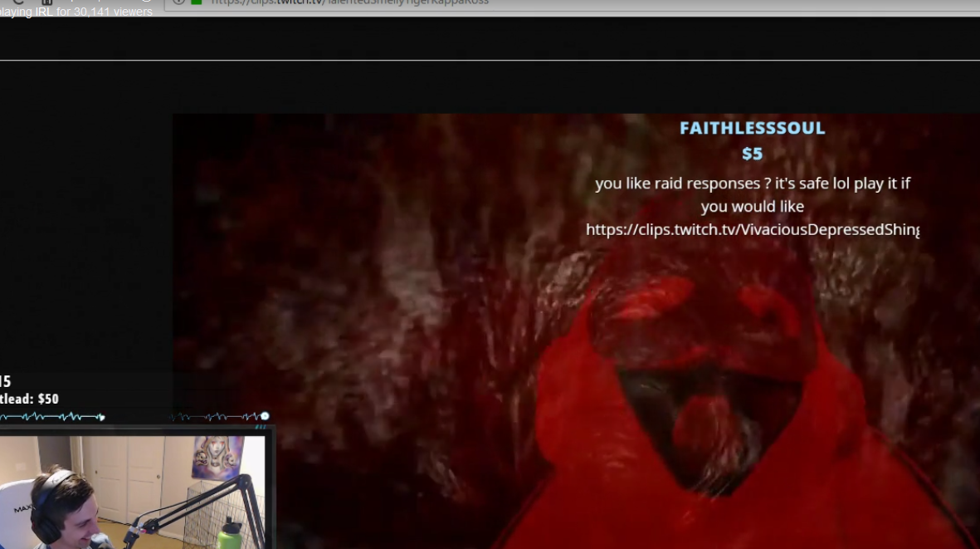This screenshot has height=549, width=980.
Task: Click the red hooded figure clip video
Action: [x=576, y=331]
